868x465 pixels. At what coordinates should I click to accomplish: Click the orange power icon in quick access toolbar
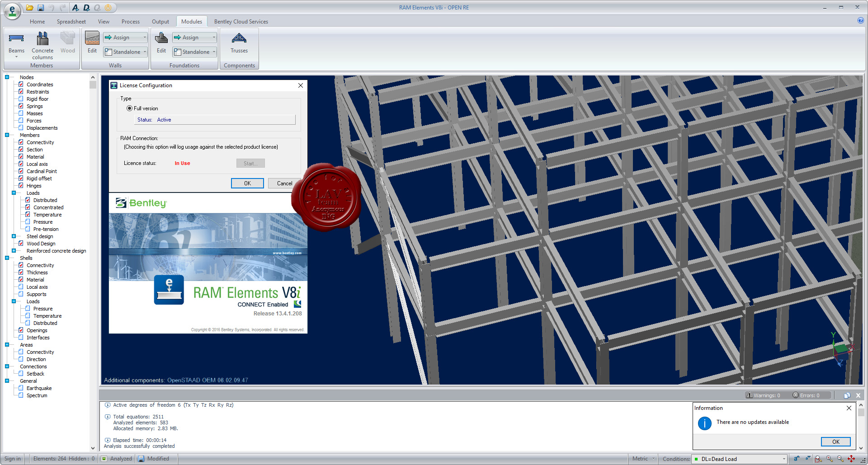coord(108,8)
